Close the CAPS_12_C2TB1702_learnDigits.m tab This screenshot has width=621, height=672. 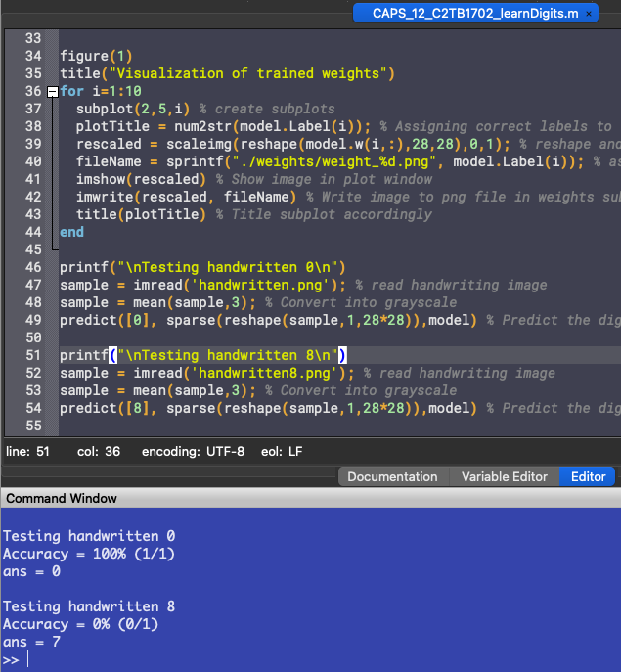coord(589,14)
